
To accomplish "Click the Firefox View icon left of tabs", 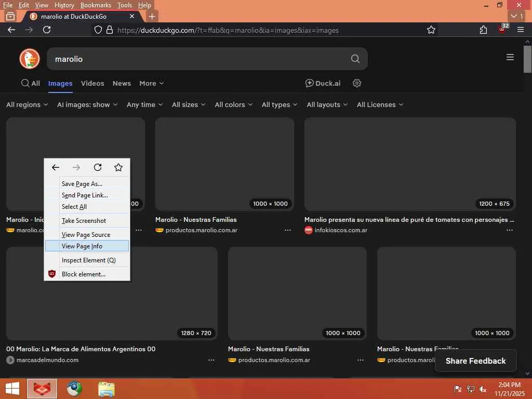I will pos(10,16).
